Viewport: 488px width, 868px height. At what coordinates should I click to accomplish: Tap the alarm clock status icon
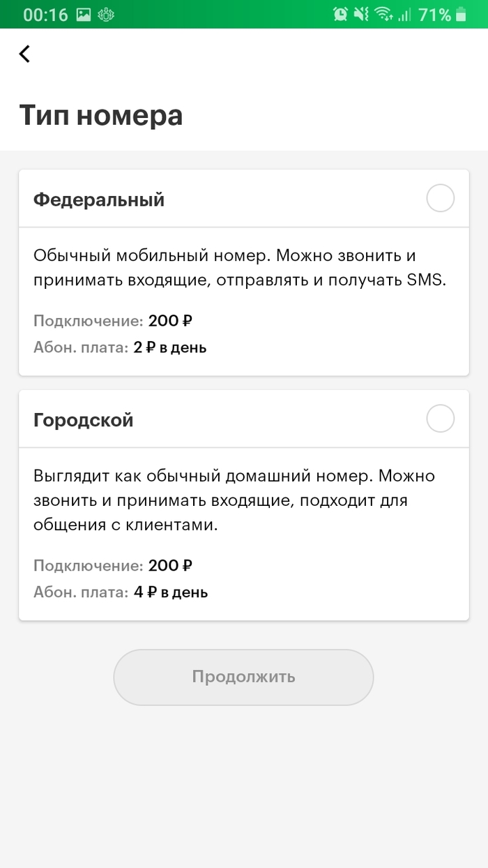pos(340,14)
